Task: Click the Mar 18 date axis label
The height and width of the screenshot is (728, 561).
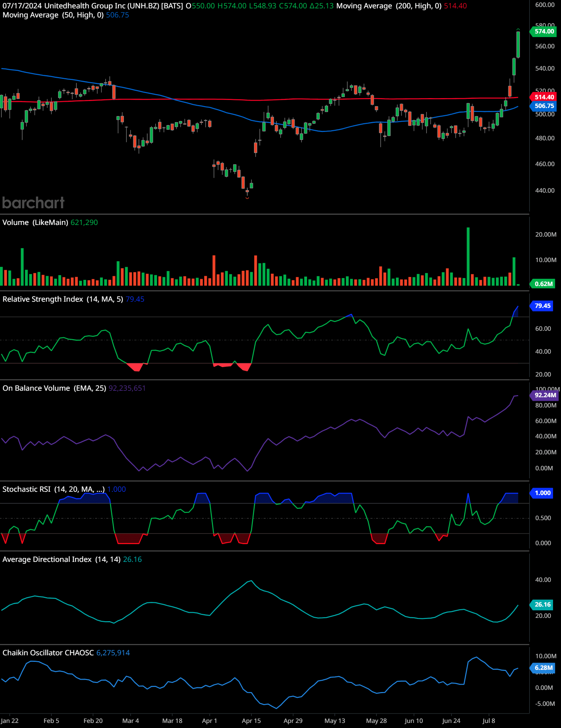Action: pyautogui.click(x=172, y=721)
